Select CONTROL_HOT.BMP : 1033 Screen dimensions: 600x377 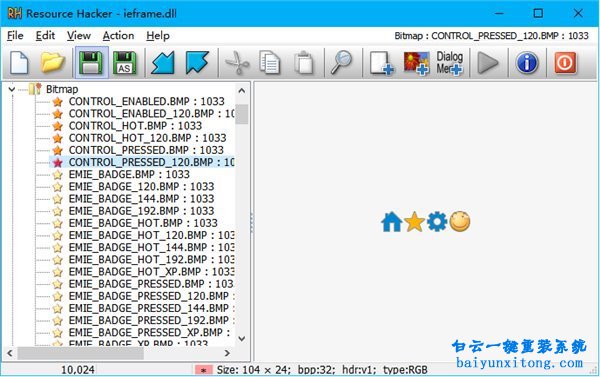135,126
